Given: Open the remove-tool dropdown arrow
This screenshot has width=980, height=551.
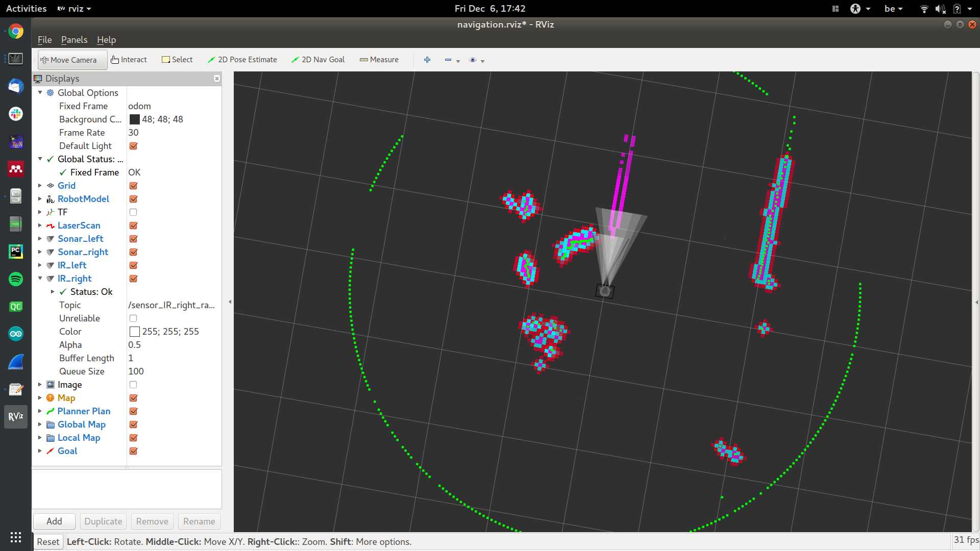Looking at the screenshot, I should pyautogui.click(x=458, y=61).
